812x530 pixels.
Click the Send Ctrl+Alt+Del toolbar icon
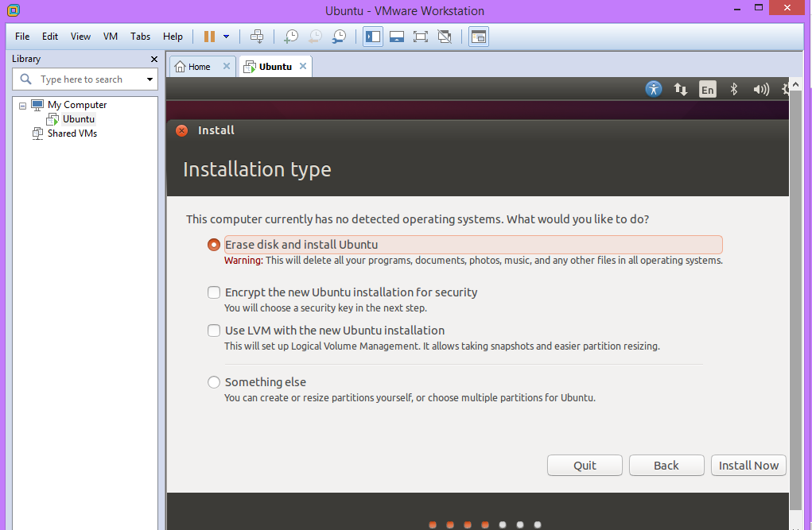[257, 37]
